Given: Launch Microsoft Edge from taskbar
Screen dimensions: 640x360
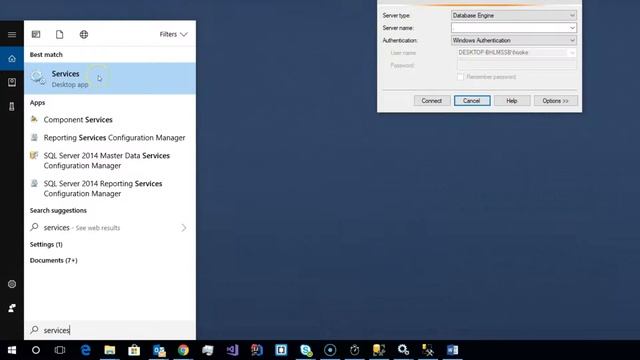Looking at the screenshot, I should coord(85,350).
